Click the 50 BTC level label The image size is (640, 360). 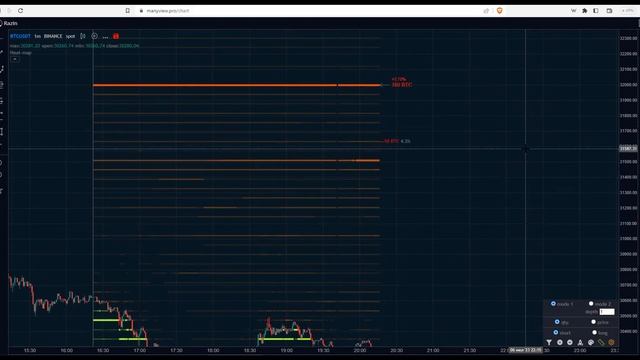pyautogui.click(x=391, y=141)
